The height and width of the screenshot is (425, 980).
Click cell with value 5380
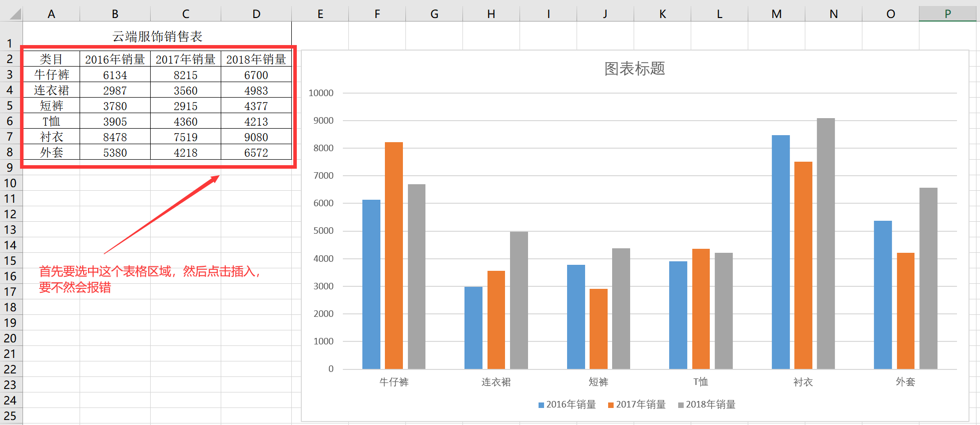click(x=115, y=152)
